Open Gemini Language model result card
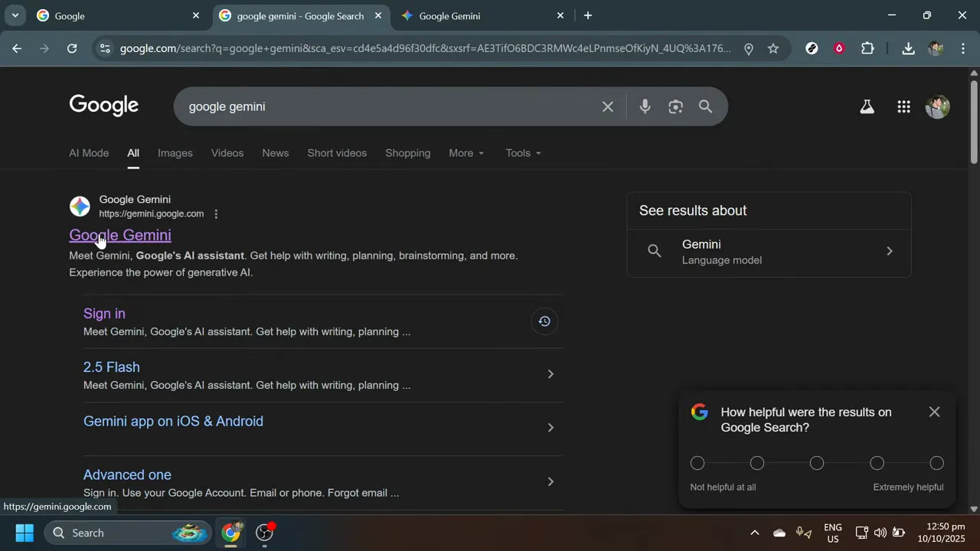This screenshot has width=980, height=551. [769, 252]
